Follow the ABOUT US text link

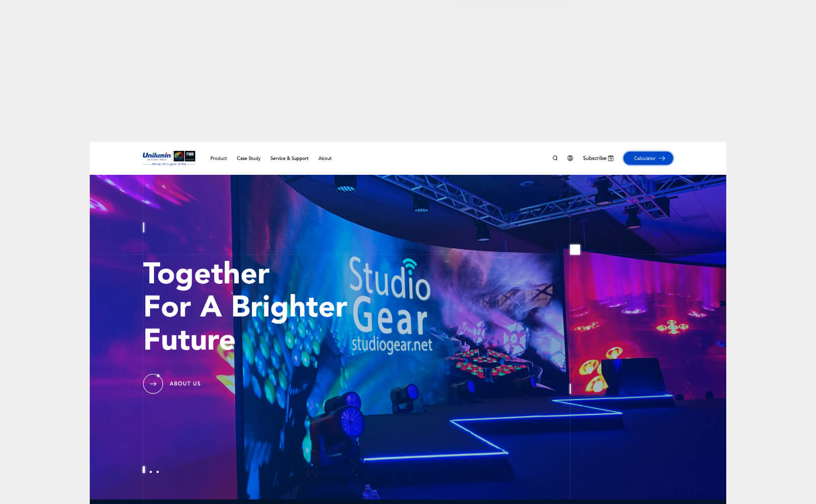coord(185,384)
